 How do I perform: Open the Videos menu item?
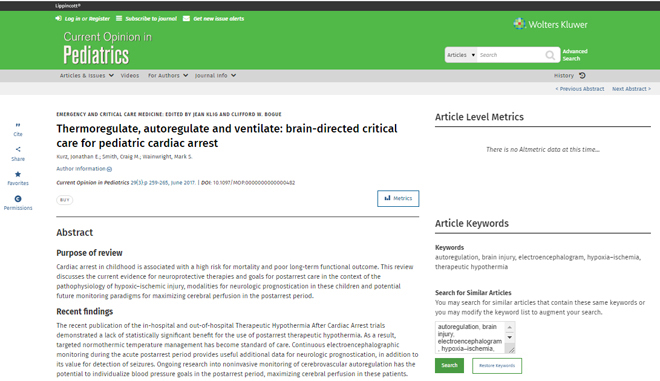(x=130, y=75)
